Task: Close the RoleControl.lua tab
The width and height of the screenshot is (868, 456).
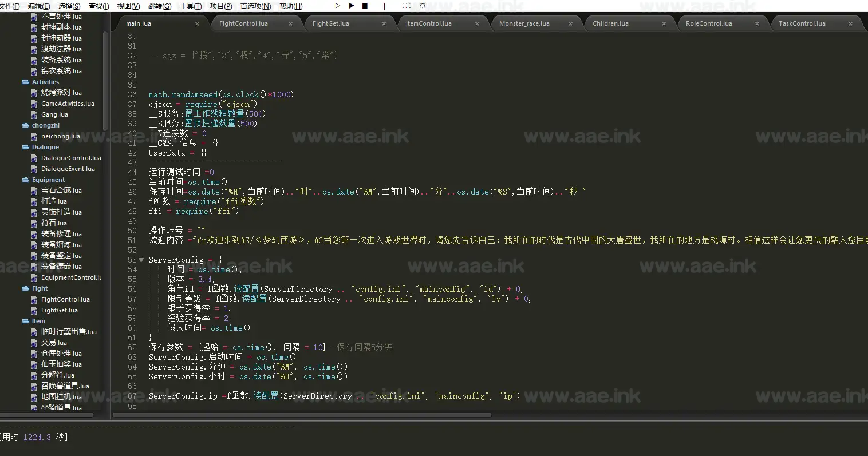Action: tap(757, 23)
